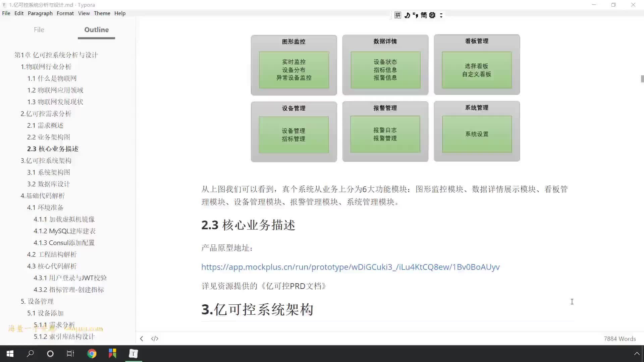Jump to 5. 设备管理 in outline
Screen dimensions: 644x362
tap(37, 301)
